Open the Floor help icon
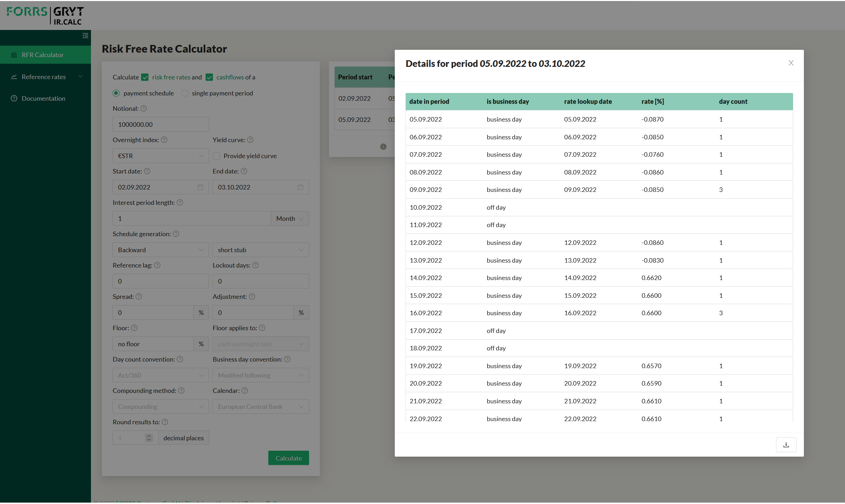The width and height of the screenshot is (845, 504). tap(134, 328)
